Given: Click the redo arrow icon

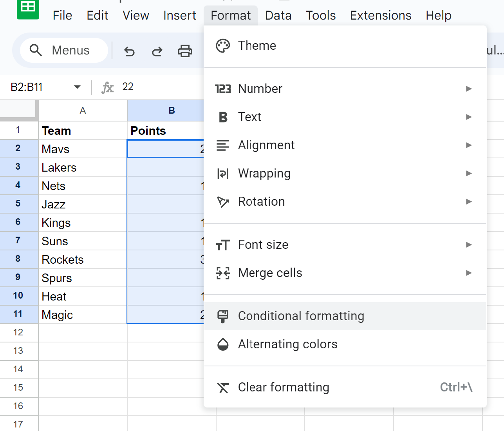Looking at the screenshot, I should pyautogui.click(x=157, y=51).
